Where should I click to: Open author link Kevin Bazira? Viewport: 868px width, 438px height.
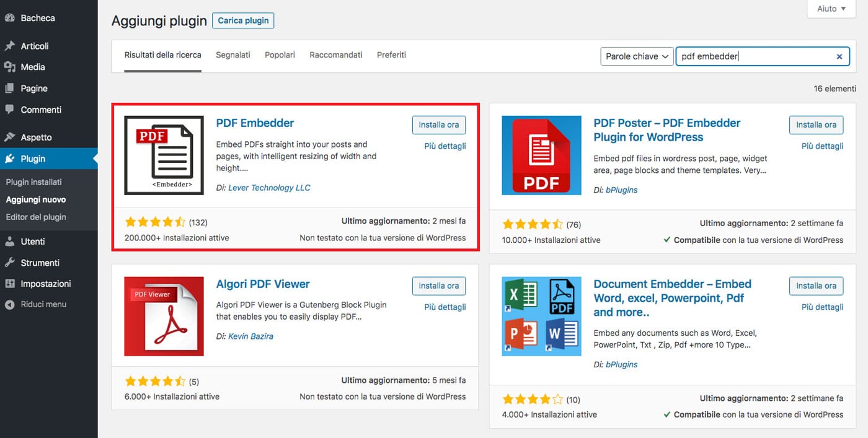pyautogui.click(x=250, y=336)
